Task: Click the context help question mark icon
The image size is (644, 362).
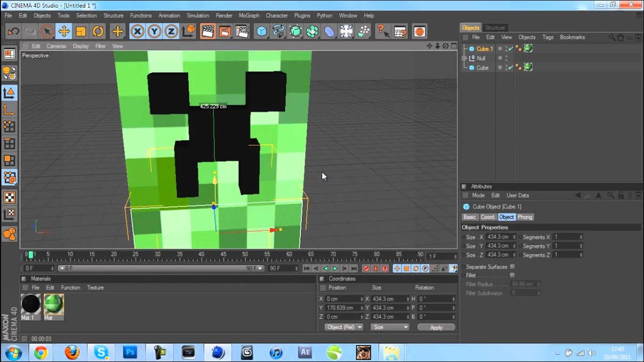Action: 383,32
